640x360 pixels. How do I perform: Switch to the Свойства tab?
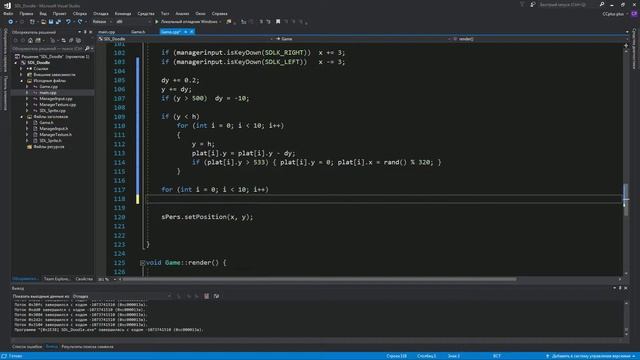click(84, 279)
